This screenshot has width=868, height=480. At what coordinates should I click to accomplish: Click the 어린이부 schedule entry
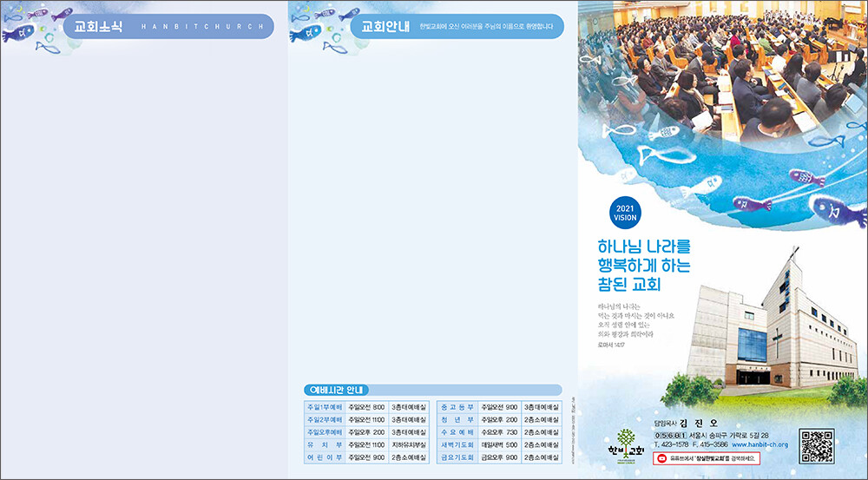click(x=365, y=457)
